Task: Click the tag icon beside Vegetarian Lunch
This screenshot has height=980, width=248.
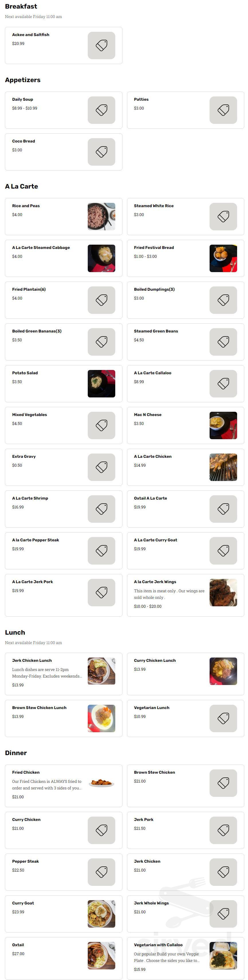Action: point(223,719)
